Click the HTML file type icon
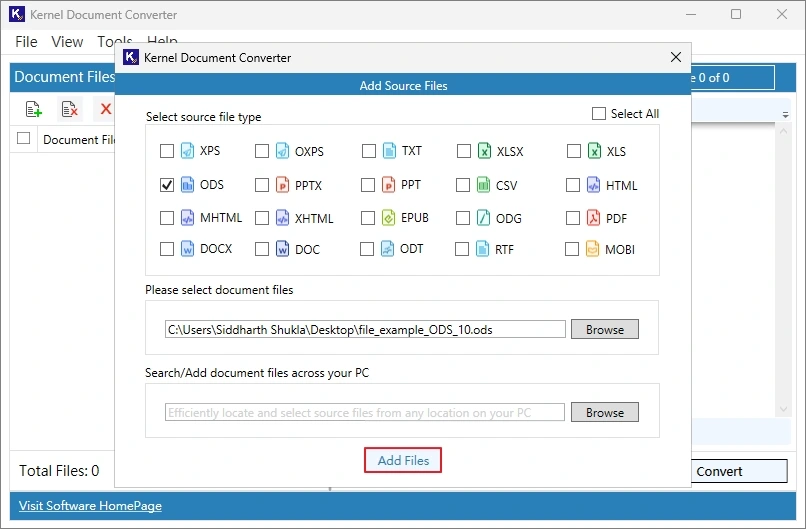 point(593,185)
